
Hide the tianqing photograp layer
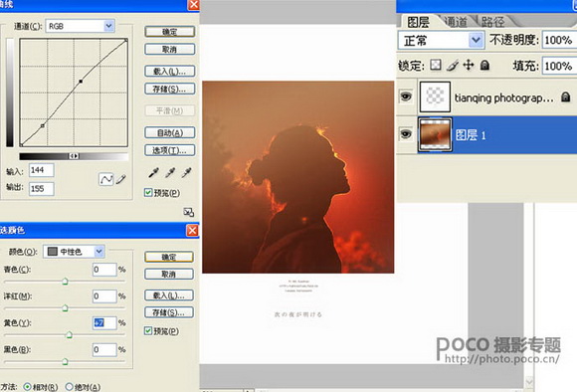406,97
